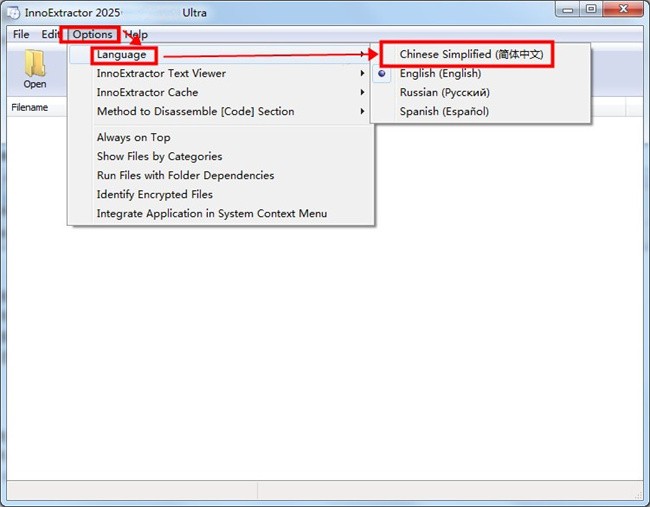Enable Run Files with Folder Dependencies
The width and height of the screenshot is (650, 507).
pyautogui.click(x=220, y=175)
